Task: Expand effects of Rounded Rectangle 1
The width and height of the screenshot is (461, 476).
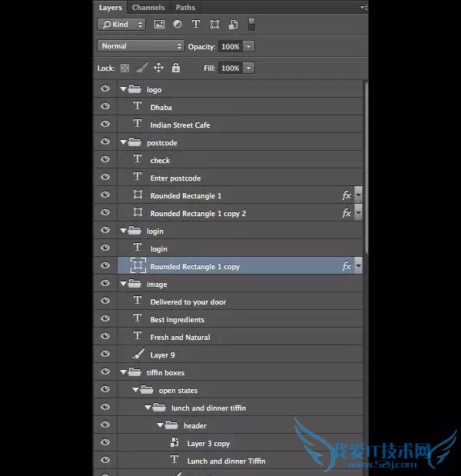Action: point(359,195)
